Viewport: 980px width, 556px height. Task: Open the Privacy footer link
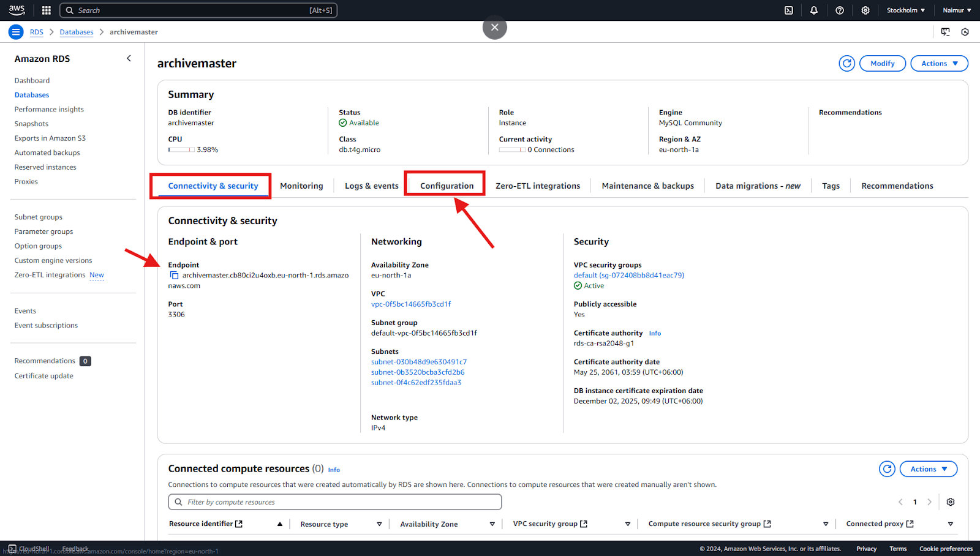tap(866, 549)
